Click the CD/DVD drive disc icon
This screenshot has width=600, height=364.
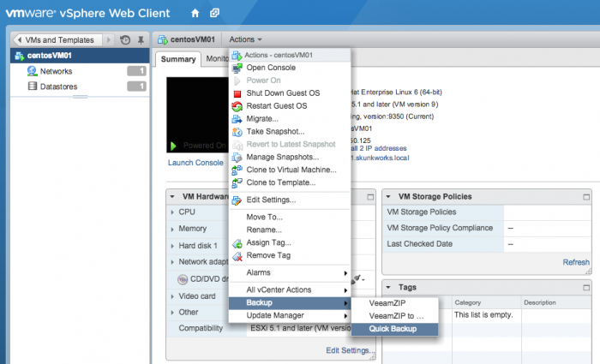click(183, 279)
